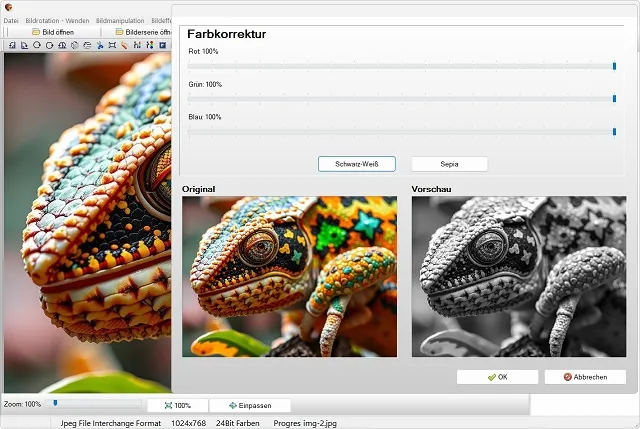Click the Zoom slider handle
The image size is (640, 429).
[56, 403]
